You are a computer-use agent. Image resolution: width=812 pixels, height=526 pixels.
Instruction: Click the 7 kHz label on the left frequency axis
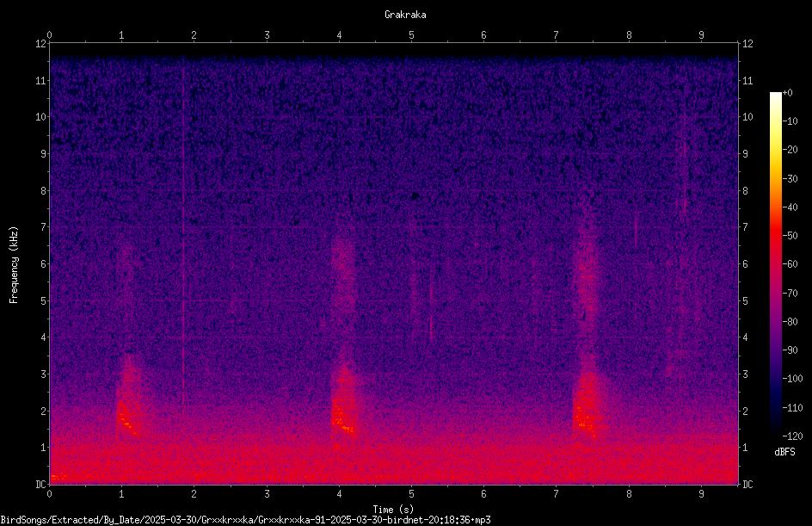click(x=44, y=227)
